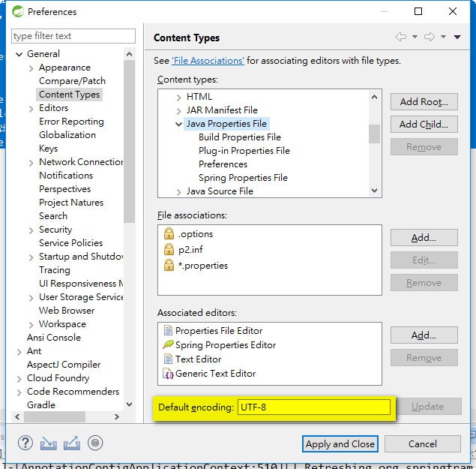Select Globalization preference page
The height and width of the screenshot is (469, 476).
pyautogui.click(x=67, y=135)
